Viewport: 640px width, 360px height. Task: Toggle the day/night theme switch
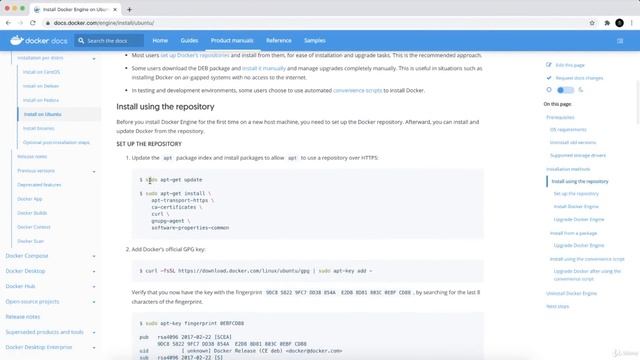[565, 90]
